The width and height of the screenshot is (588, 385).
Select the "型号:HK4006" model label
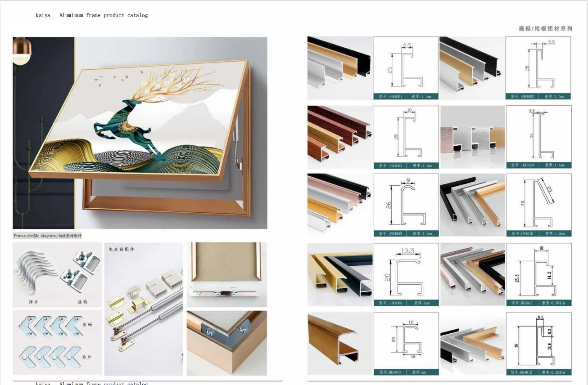[391, 303]
